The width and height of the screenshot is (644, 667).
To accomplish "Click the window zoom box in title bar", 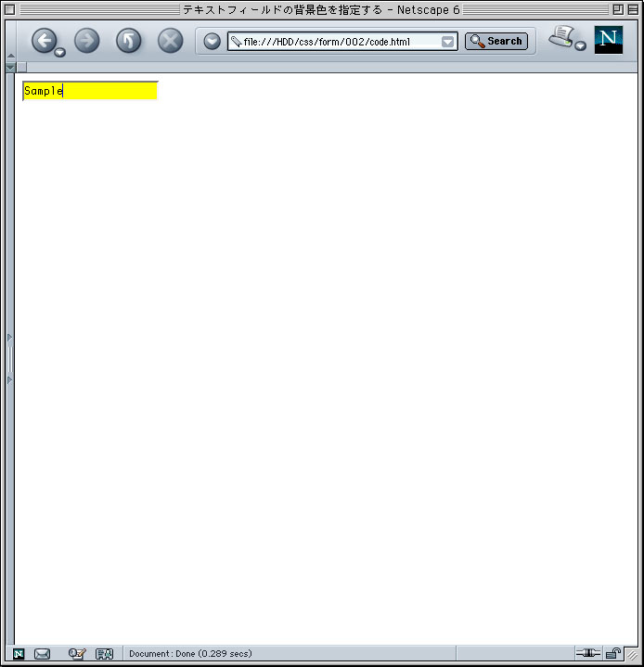I will [618, 9].
